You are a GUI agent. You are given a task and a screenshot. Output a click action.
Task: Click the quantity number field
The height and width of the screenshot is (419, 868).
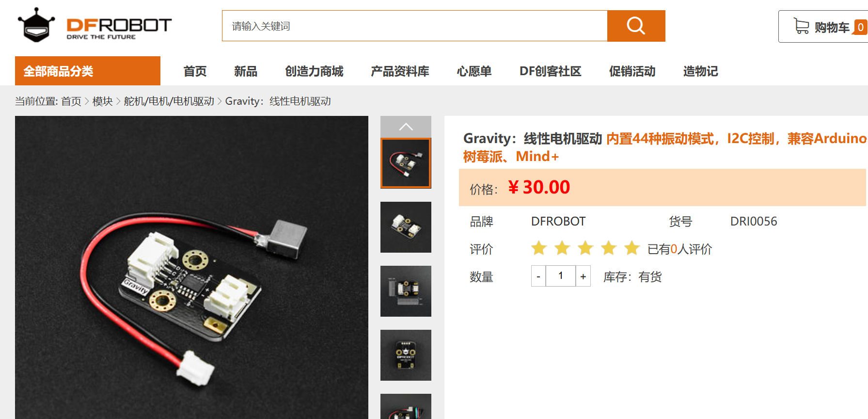pos(561,276)
